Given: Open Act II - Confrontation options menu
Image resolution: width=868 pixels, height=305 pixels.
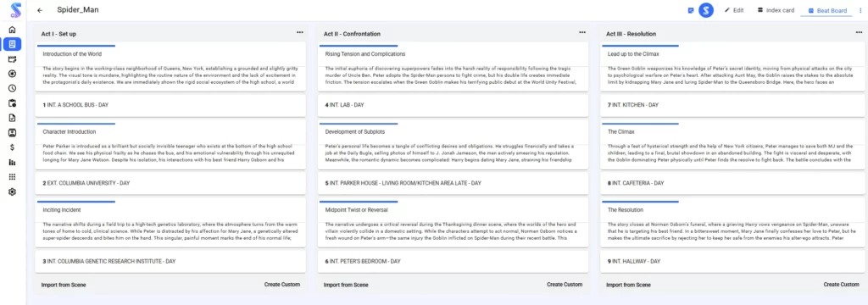Looking at the screenshot, I should pos(582,32).
